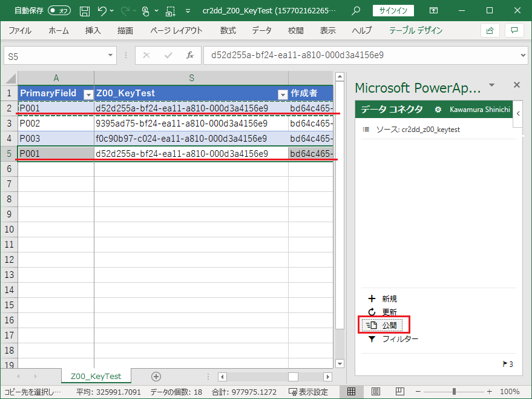
Task: Open the Comments icon in ribbon bar
Action: [514, 30]
